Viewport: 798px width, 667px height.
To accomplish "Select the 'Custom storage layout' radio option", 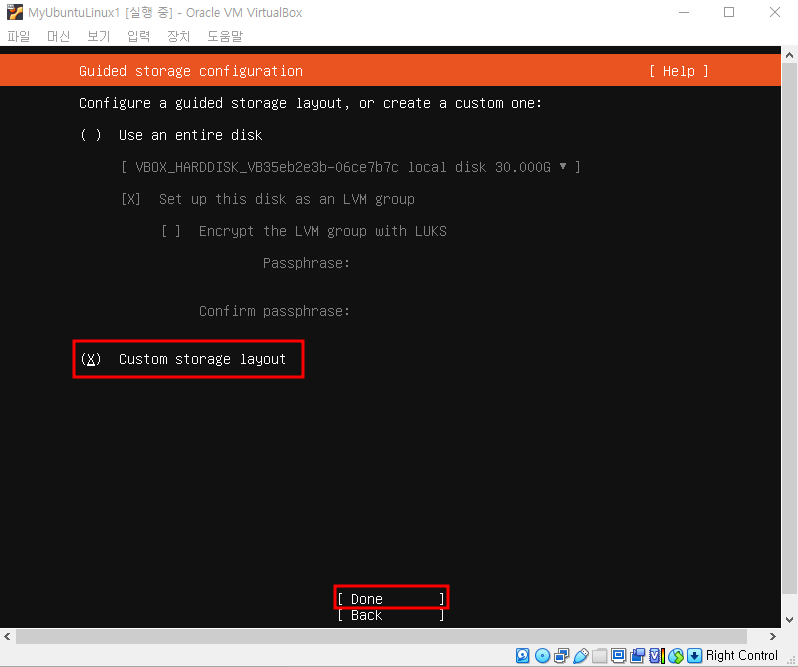I will (x=91, y=359).
